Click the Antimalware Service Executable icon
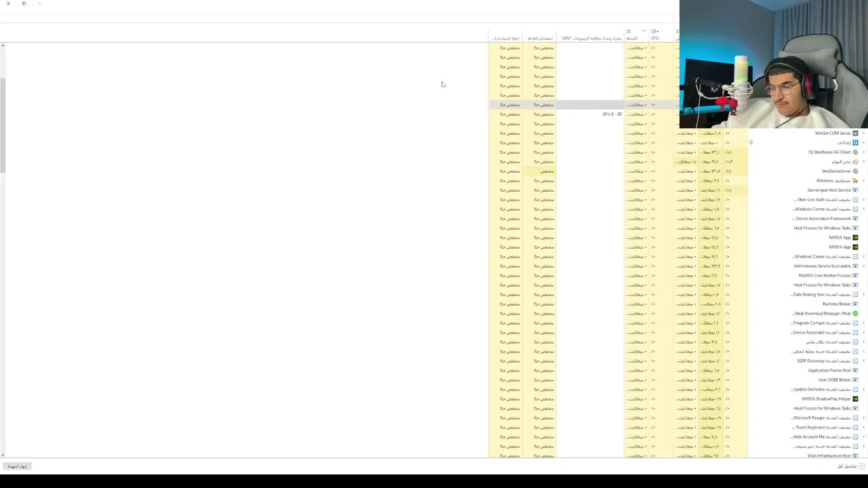 (855, 266)
